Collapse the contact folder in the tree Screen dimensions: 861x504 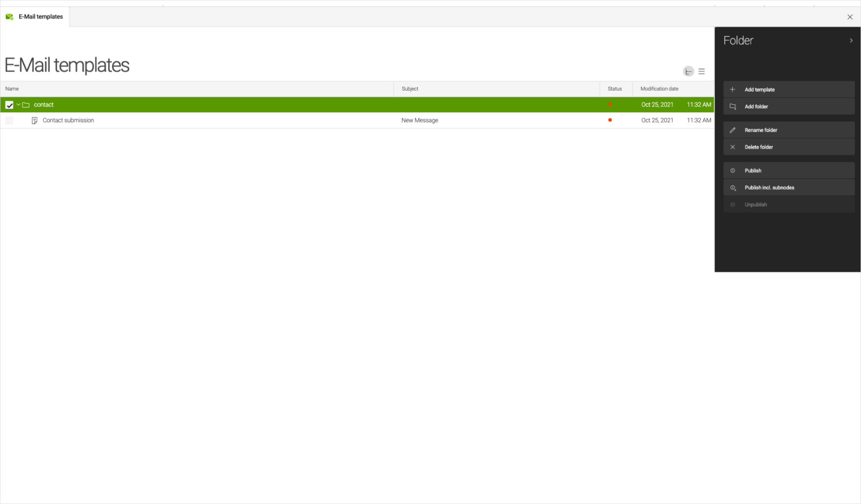coord(18,104)
